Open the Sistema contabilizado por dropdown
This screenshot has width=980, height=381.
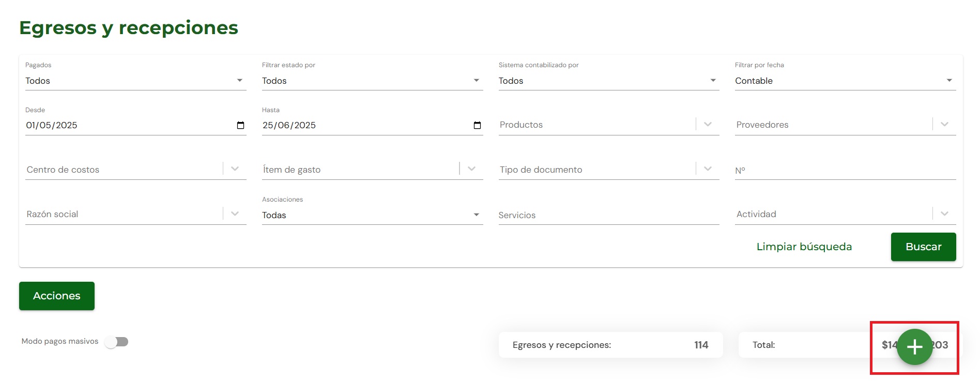tap(609, 81)
